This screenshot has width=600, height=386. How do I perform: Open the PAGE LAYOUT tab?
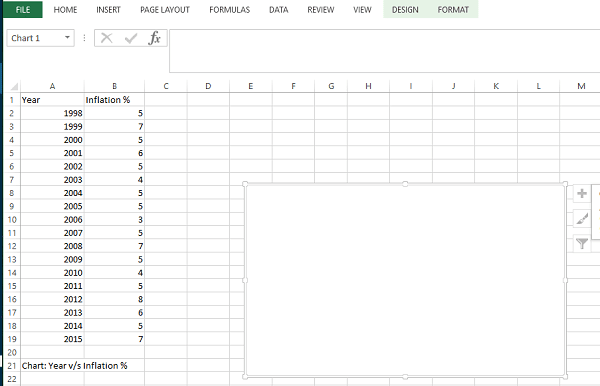(165, 10)
